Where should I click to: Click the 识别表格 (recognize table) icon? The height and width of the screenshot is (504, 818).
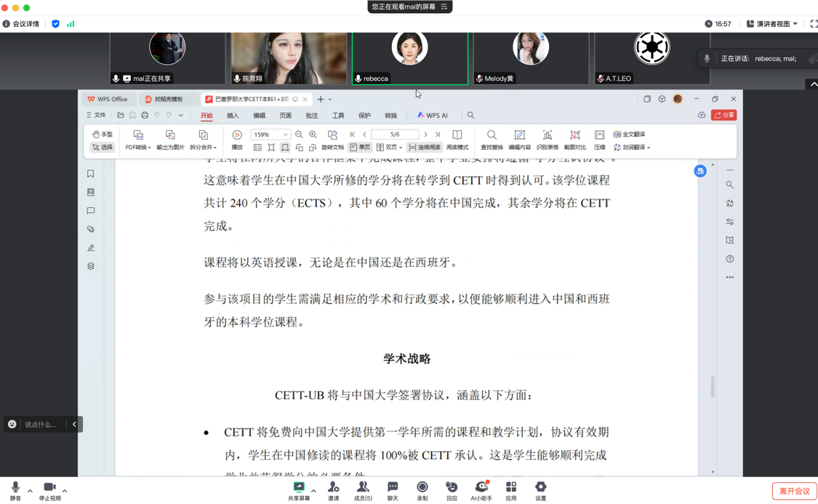(x=547, y=135)
